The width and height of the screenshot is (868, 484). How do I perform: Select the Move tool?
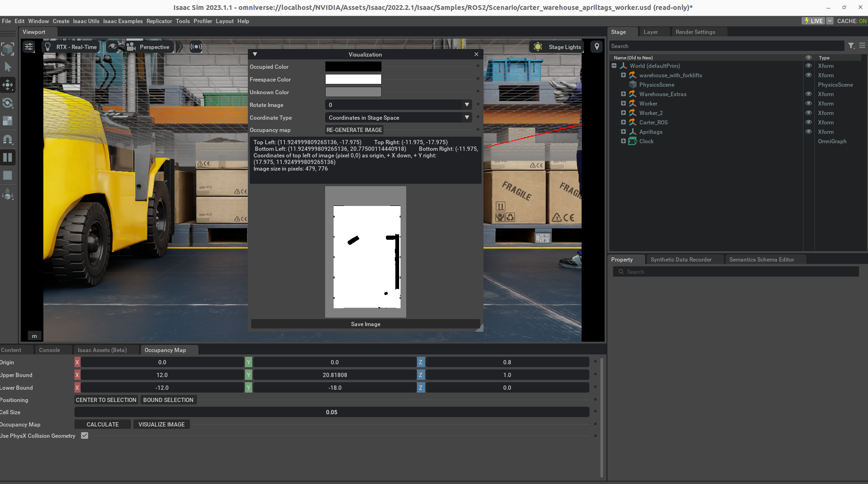click(x=8, y=85)
